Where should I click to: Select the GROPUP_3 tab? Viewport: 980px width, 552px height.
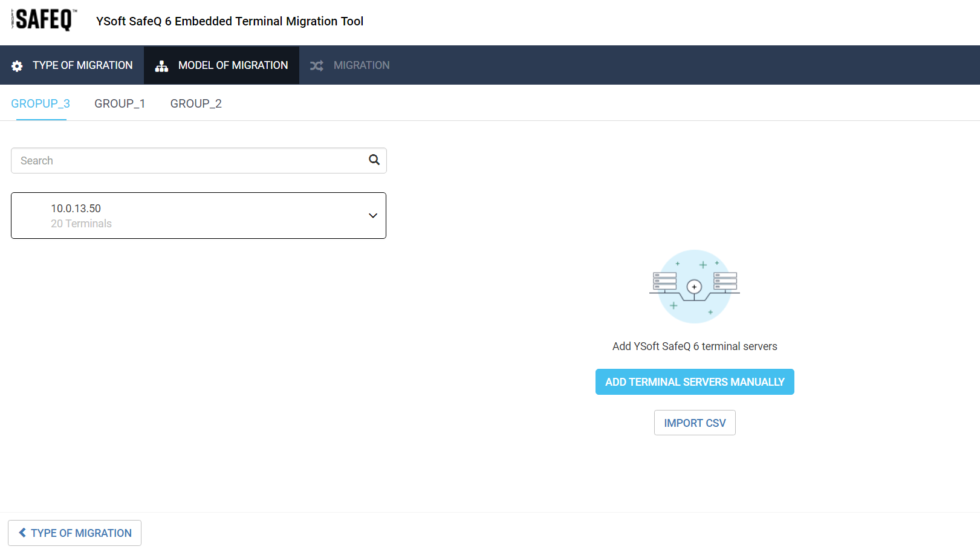tap(41, 103)
